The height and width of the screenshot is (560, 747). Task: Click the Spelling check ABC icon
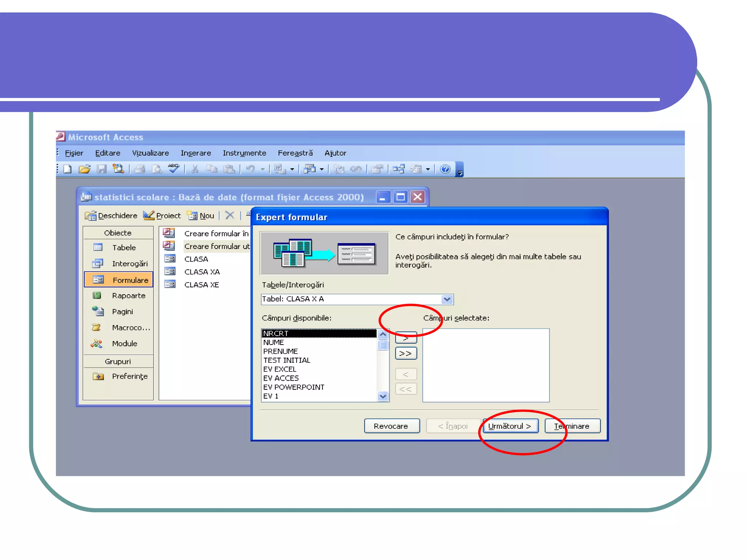pos(174,168)
